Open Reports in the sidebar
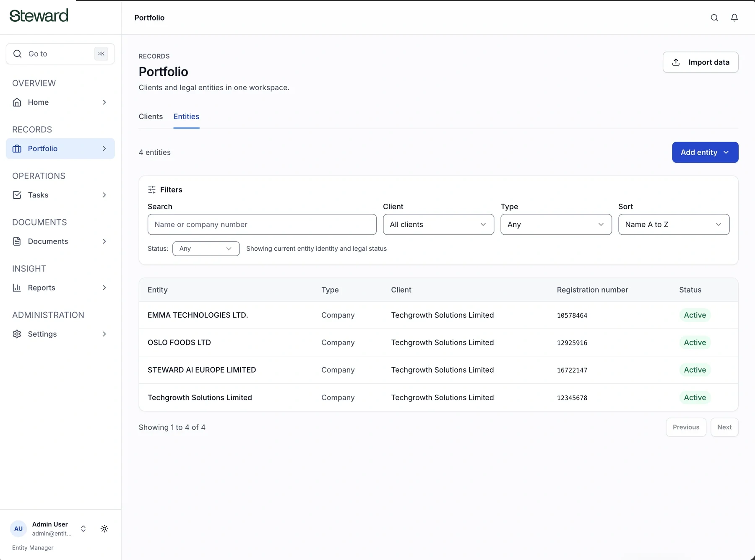This screenshot has width=755, height=560. pos(60,288)
